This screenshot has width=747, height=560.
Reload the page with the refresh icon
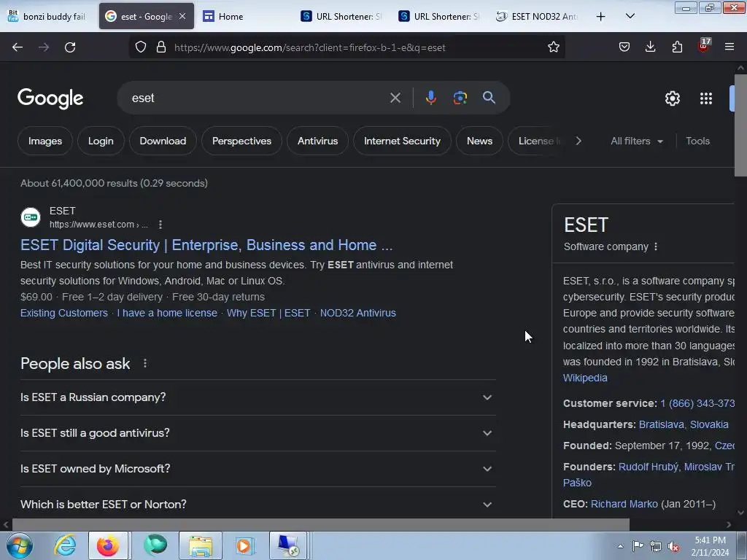click(x=70, y=47)
